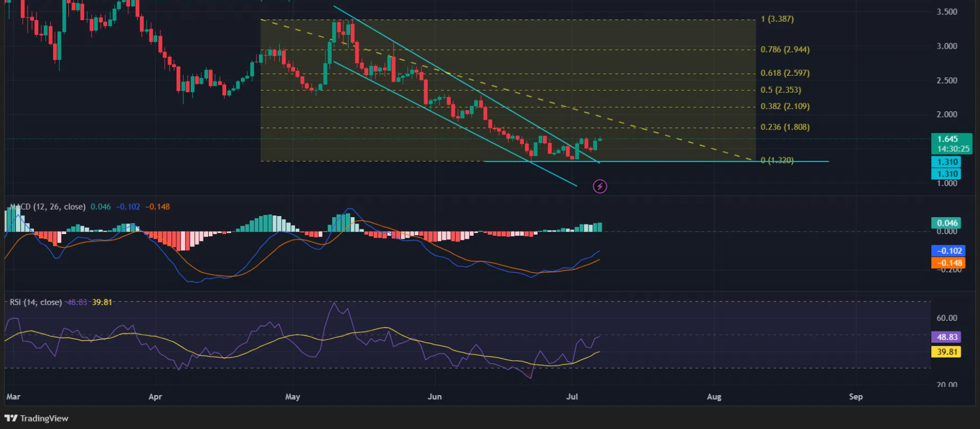
Task: Select the Fibonacci 0.786 (2.944) level label
Action: [785, 49]
